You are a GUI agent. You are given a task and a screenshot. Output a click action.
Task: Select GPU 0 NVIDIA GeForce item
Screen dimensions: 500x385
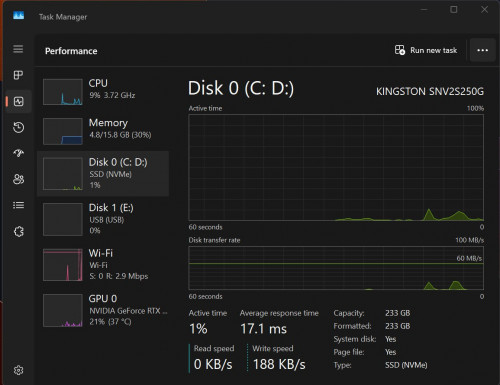click(x=103, y=310)
